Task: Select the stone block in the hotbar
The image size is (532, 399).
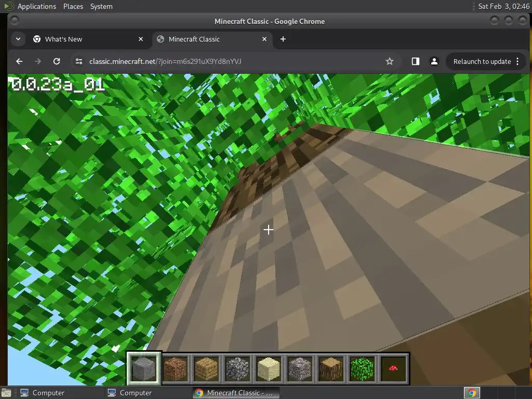Action: (144, 368)
